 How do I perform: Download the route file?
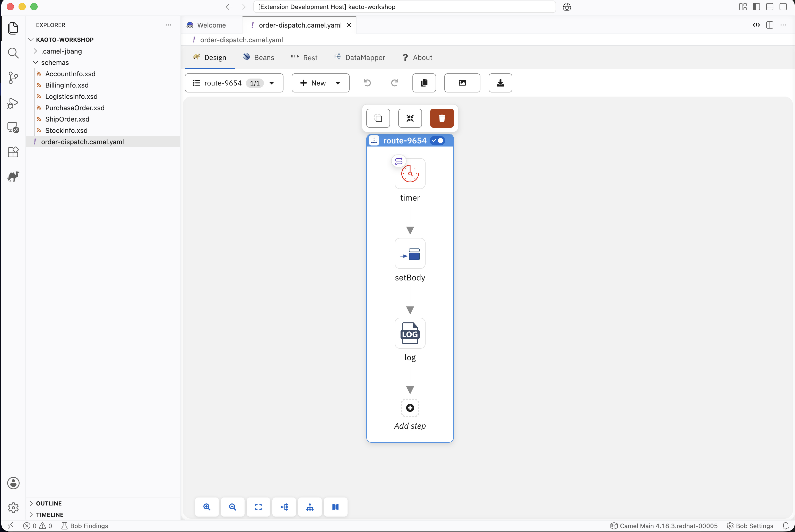coord(500,83)
